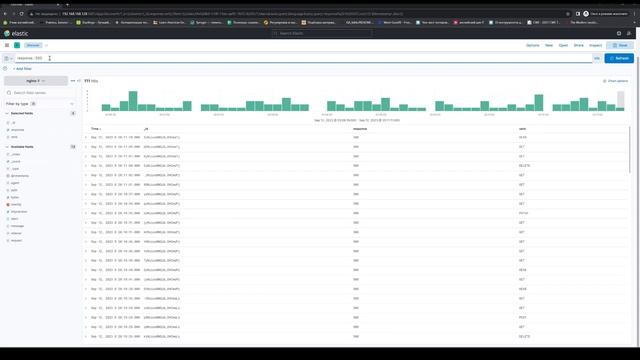Click the _id column header
Screen dimensions: 640x360
(x=146, y=129)
